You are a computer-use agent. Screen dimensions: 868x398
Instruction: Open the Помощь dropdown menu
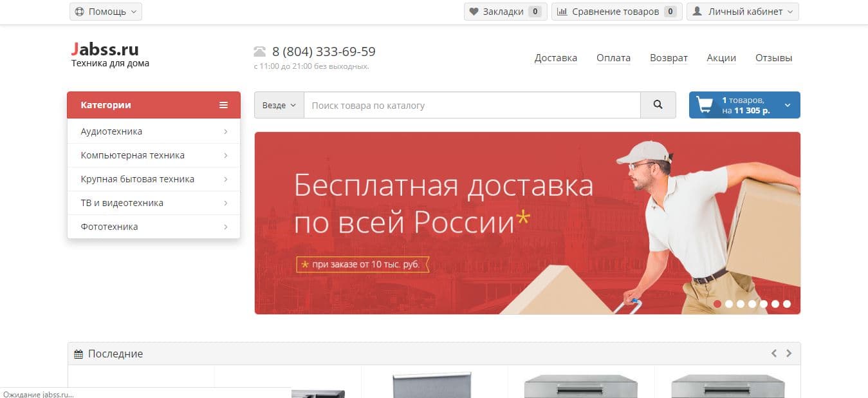pos(106,11)
